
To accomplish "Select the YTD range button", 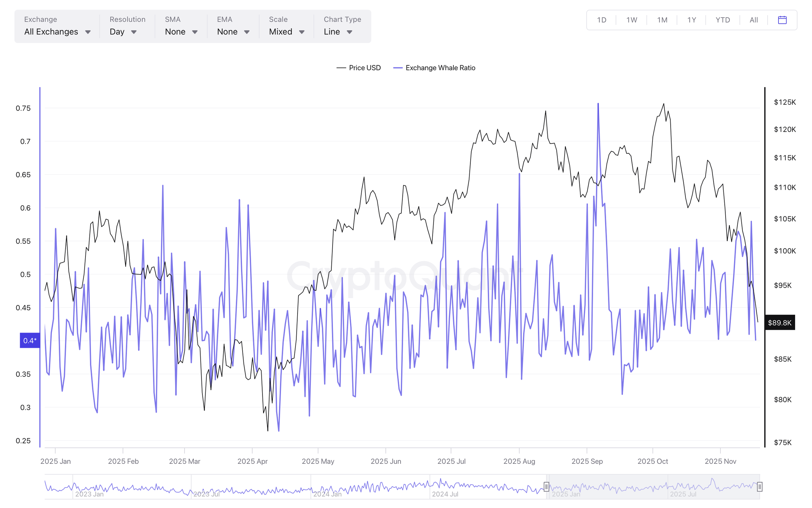I will click(722, 20).
